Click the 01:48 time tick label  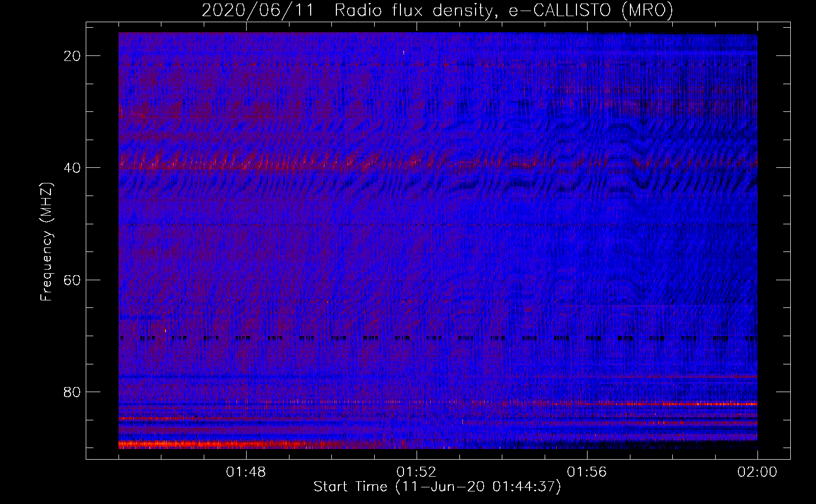246,472
